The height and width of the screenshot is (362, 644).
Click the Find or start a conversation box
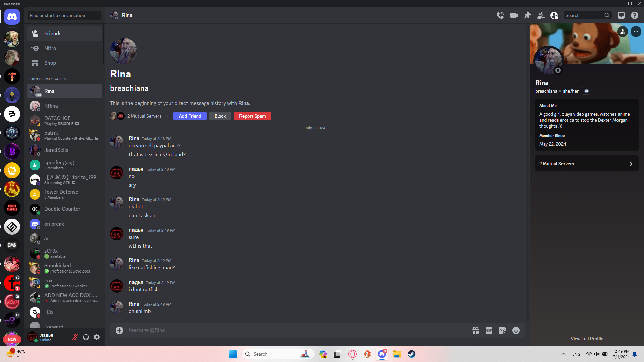point(64,15)
